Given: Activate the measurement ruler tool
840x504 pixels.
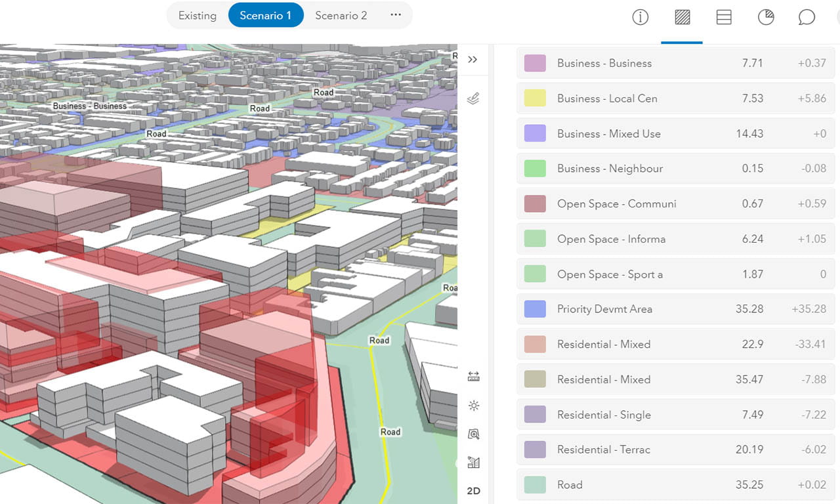Looking at the screenshot, I should pyautogui.click(x=474, y=376).
